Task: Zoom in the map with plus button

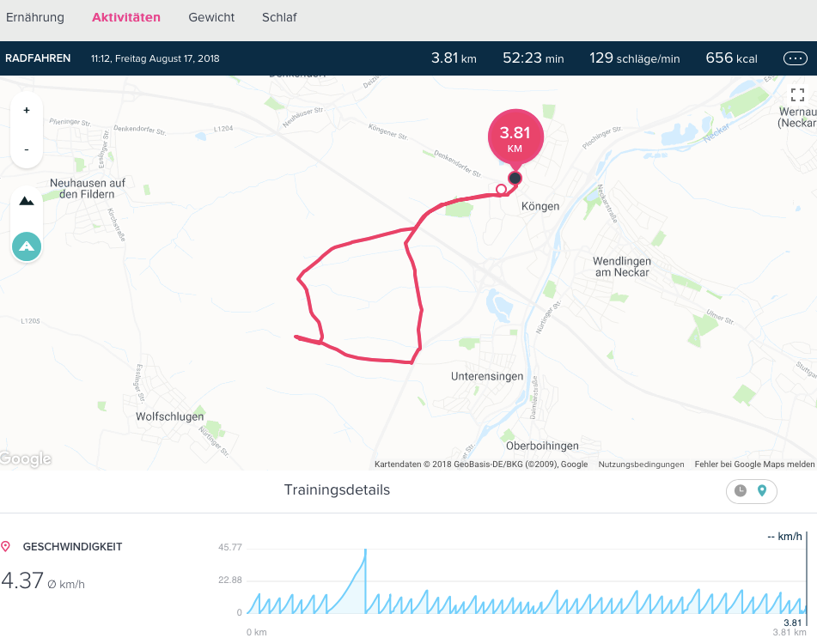Action: coord(27,111)
